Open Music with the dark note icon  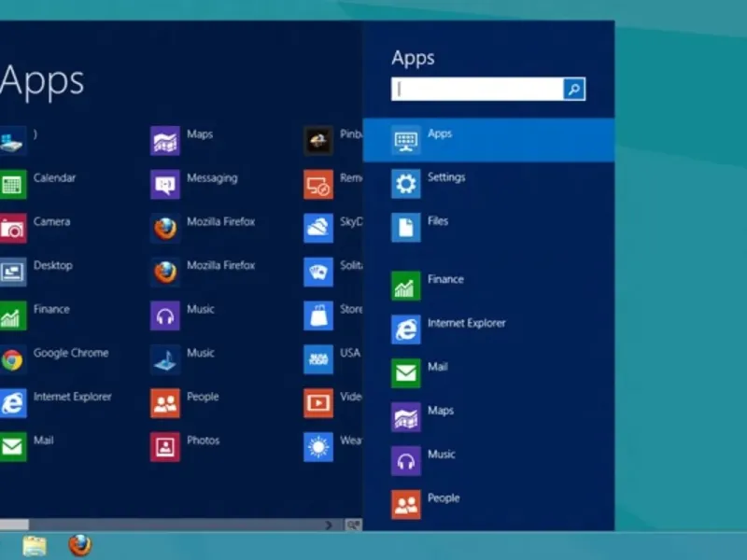tap(182, 359)
